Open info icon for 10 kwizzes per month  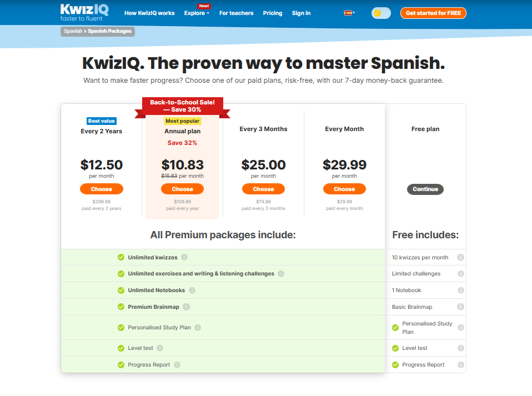point(460,257)
